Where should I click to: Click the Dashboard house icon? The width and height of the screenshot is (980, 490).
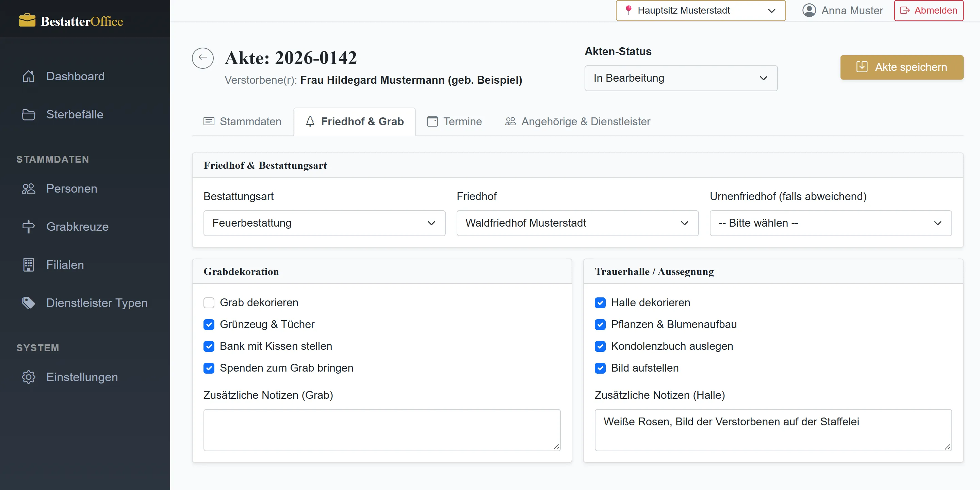coord(29,76)
